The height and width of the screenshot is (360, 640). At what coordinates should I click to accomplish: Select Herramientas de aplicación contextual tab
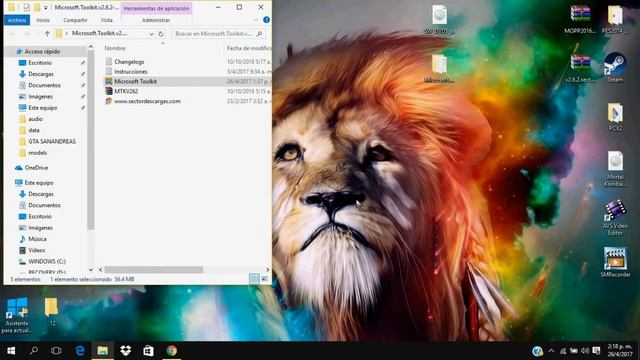[x=156, y=8]
